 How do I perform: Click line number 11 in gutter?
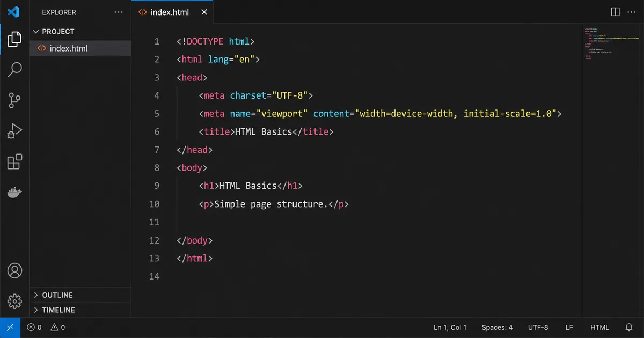tap(154, 222)
